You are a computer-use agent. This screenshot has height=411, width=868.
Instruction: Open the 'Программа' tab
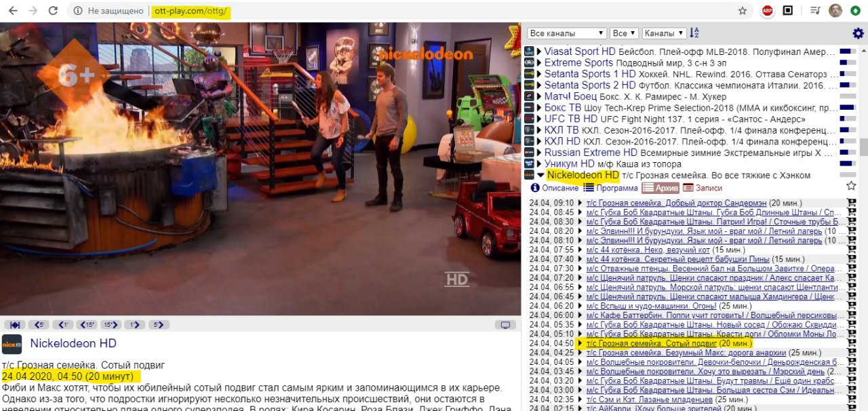click(610, 188)
